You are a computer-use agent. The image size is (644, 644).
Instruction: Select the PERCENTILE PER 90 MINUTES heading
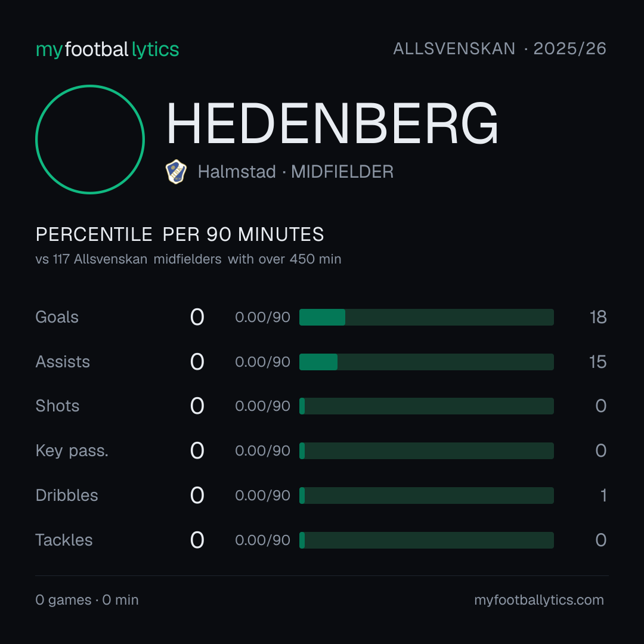tap(180, 234)
